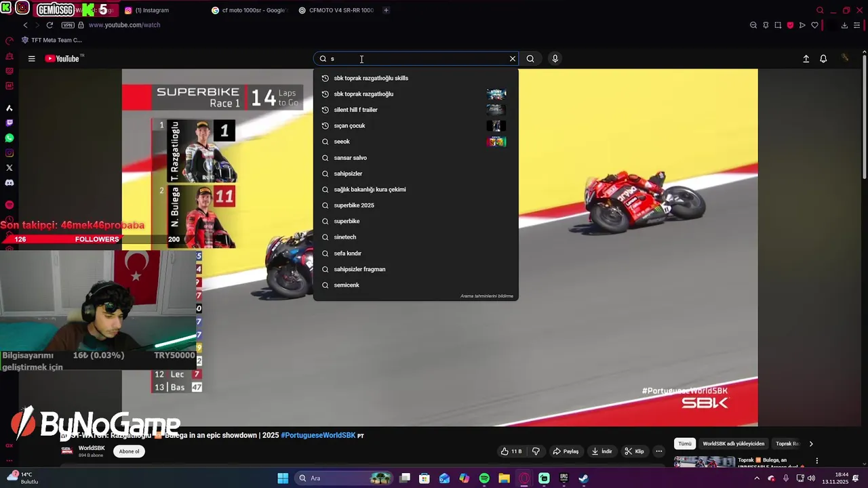The height and width of the screenshot is (488, 868).
Task: Toggle the VPN badge in address bar
Action: click(68, 25)
